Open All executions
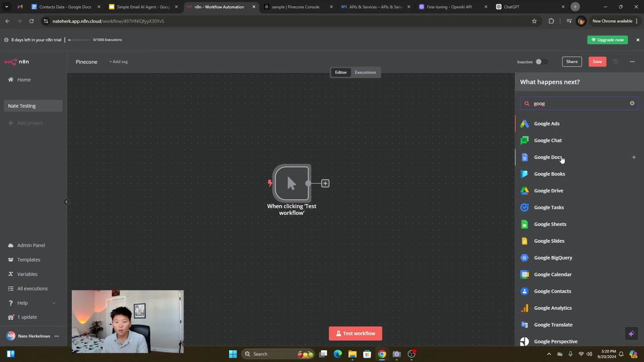The image size is (644, 362). (33, 288)
